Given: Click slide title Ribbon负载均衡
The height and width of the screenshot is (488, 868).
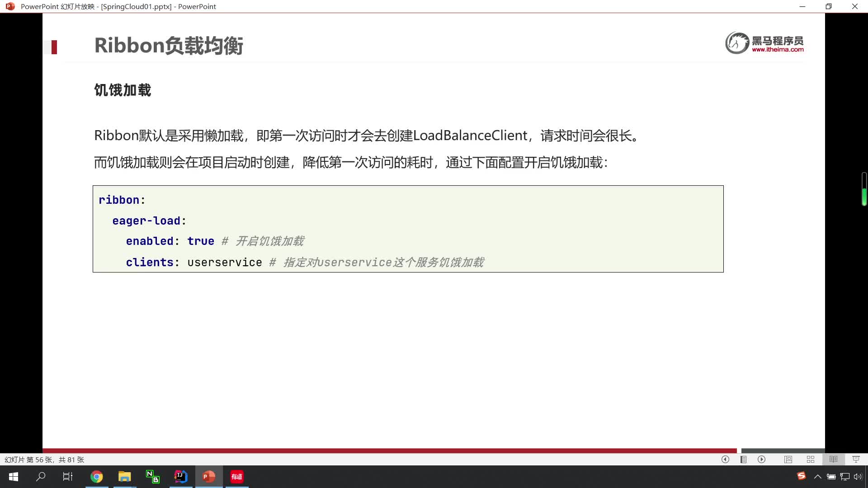Looking at the screenshot, I should [169, 46].
